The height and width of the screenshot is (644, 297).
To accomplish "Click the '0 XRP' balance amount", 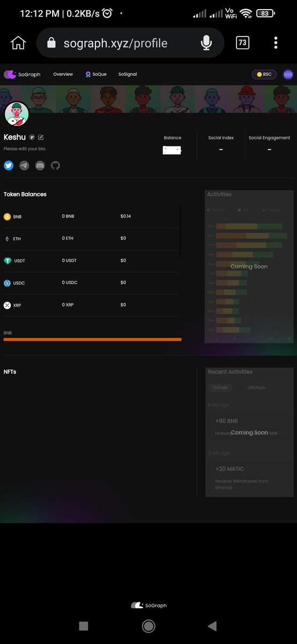I will pos(68,304).
